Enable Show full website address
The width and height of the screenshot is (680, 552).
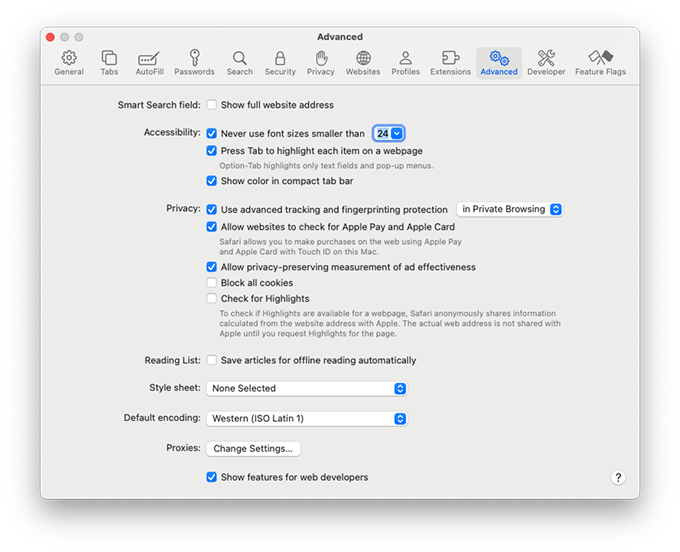[211, 105]
